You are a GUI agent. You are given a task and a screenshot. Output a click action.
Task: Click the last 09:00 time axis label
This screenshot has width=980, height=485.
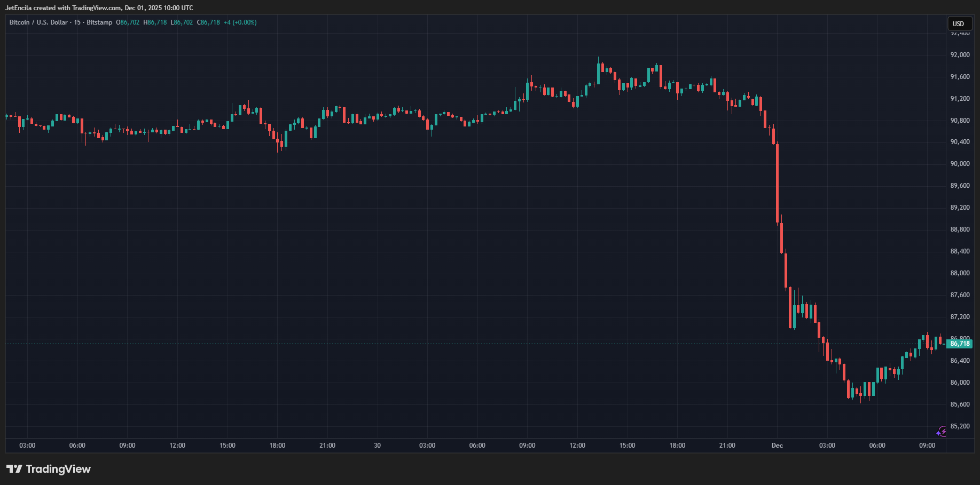point(927,446)
